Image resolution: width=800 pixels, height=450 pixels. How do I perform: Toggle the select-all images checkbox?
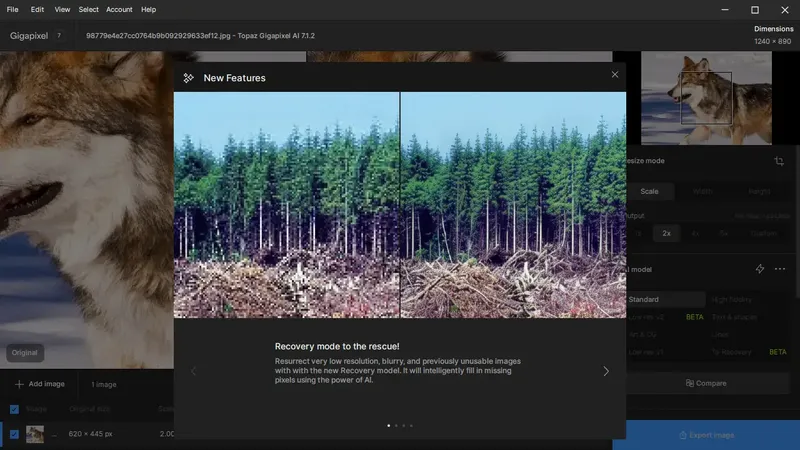pyautogui.click(x=14, y=409)
